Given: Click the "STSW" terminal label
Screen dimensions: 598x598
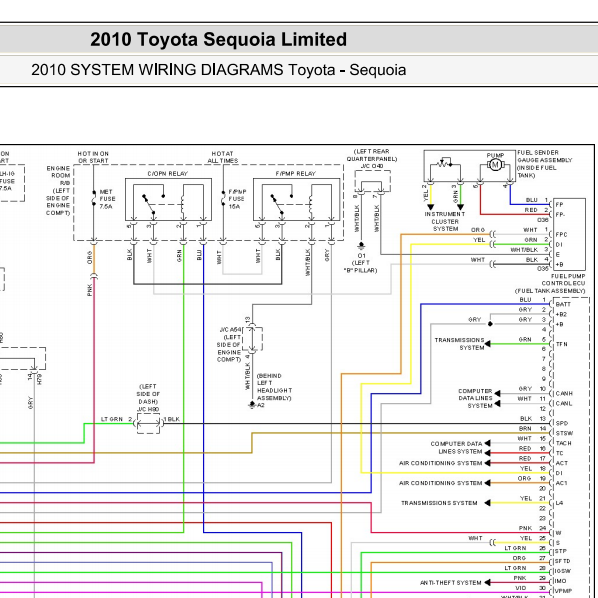Looking at the screenshot, I should 564,433.
